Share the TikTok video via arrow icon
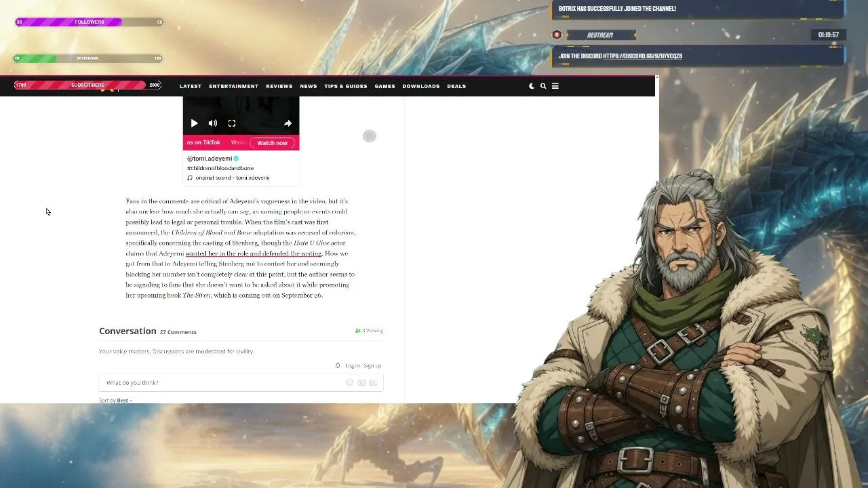The height and width of the screenshot is (488, 868). 288,123
